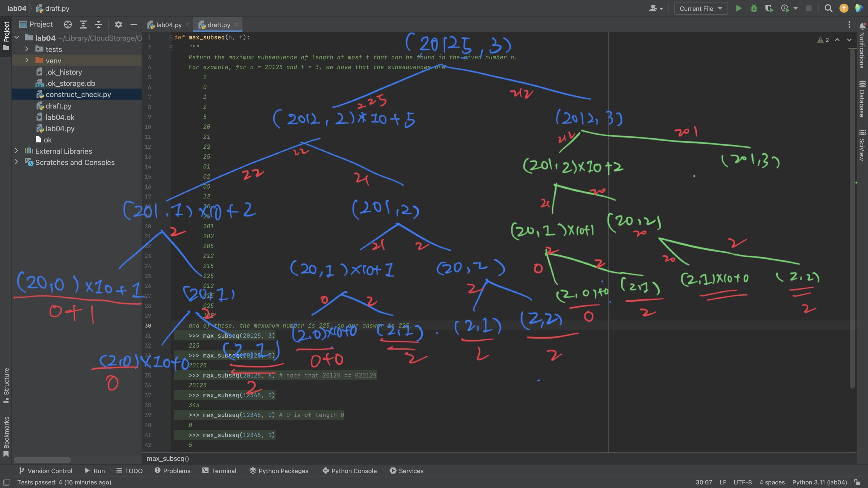Screen dimensions: 868x488
Task: Toggle the Bookmarks tool window
Action: click(x=6, y=436)
